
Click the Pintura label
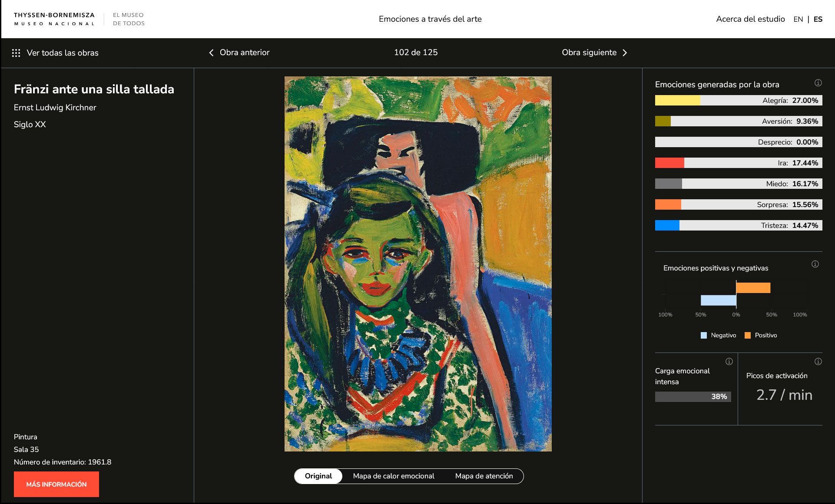[25, 437]
